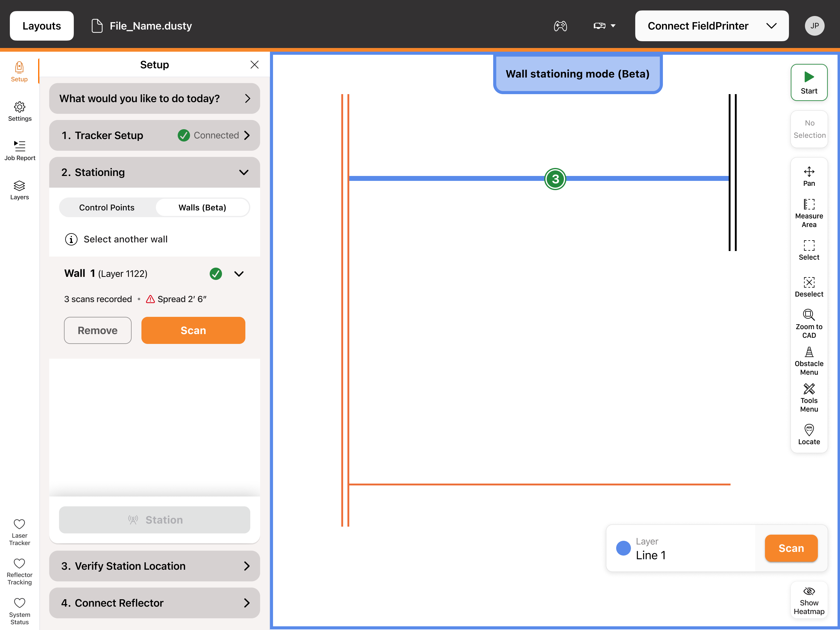Collapse Wall 1 details chevron
This screenshot has width=840, height=630.
pos(239,273)
